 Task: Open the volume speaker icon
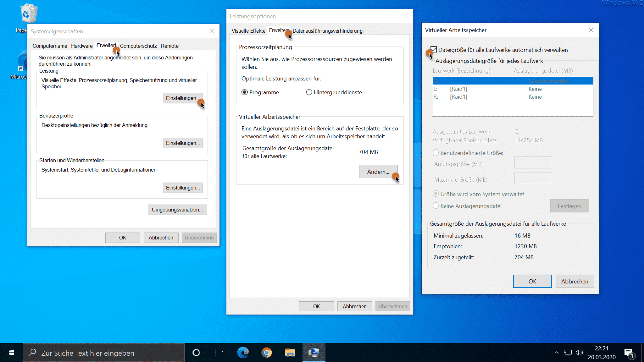coord(579,353)
